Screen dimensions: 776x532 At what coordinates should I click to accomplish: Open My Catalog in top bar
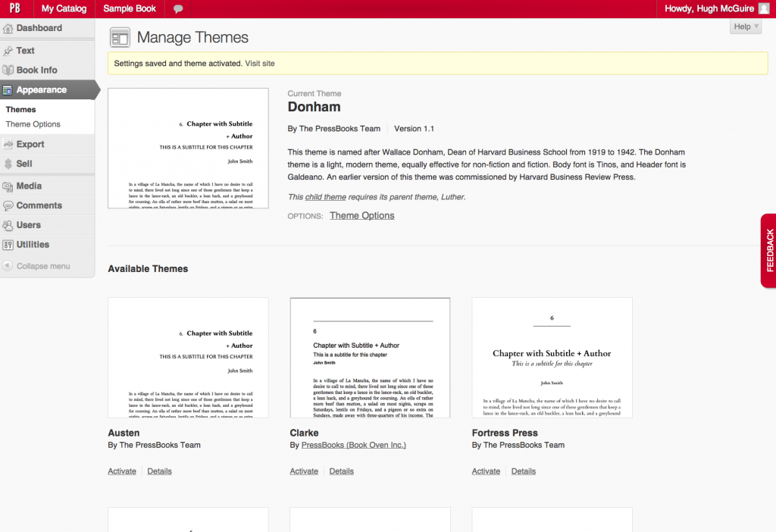point(64,8)
